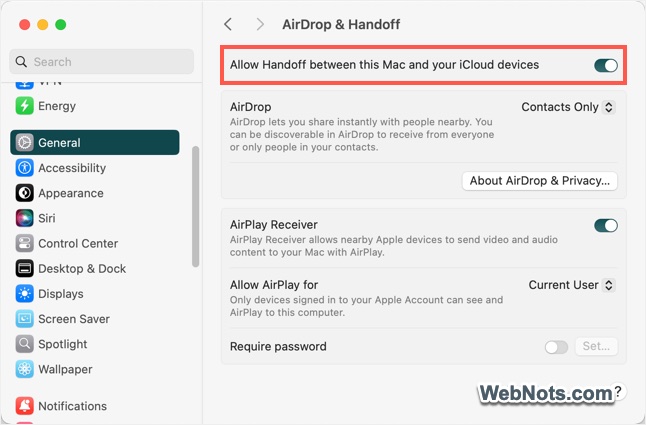Image resolution: width=646 pixels, height=425 pixels.
Task: Click the Set… password button
Action: point(596,346)
